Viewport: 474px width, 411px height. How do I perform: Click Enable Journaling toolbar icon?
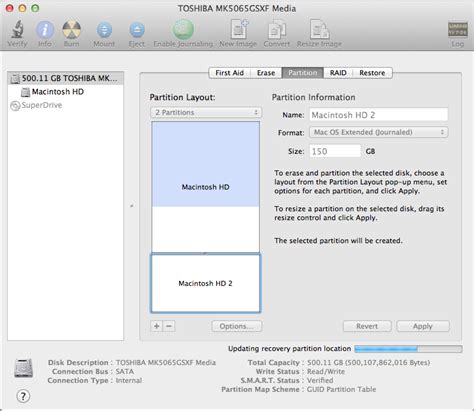pos(183,29)
